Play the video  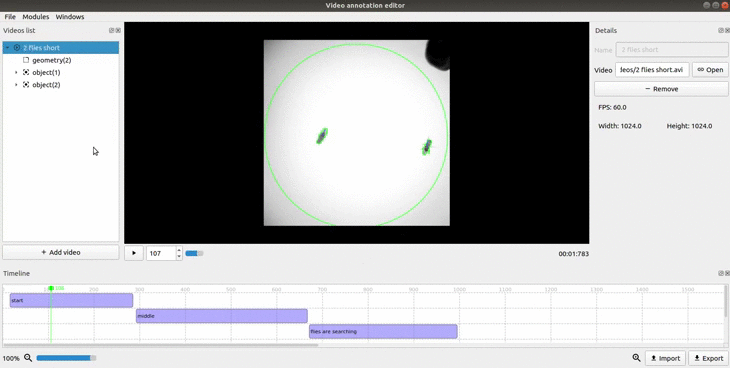click(x=134, y=253)
